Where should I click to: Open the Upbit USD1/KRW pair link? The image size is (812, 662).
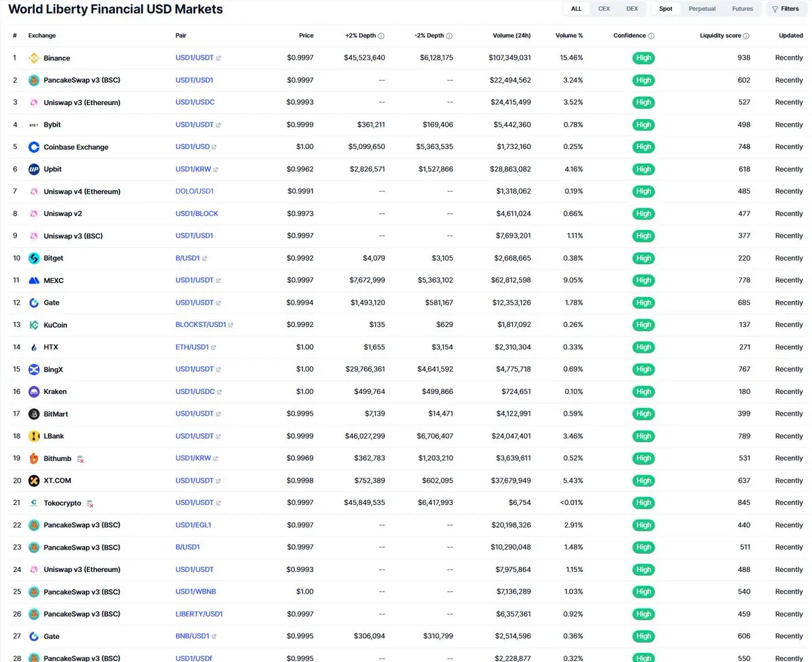click(193, 169)
